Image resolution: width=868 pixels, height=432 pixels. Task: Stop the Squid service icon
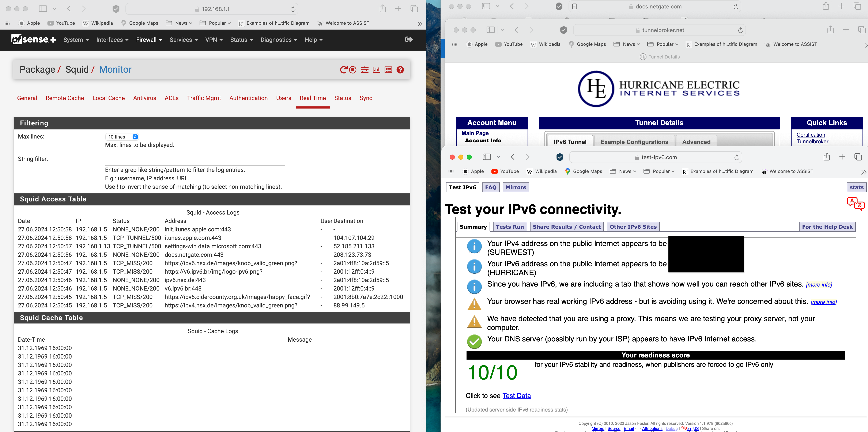pos(353,70)
